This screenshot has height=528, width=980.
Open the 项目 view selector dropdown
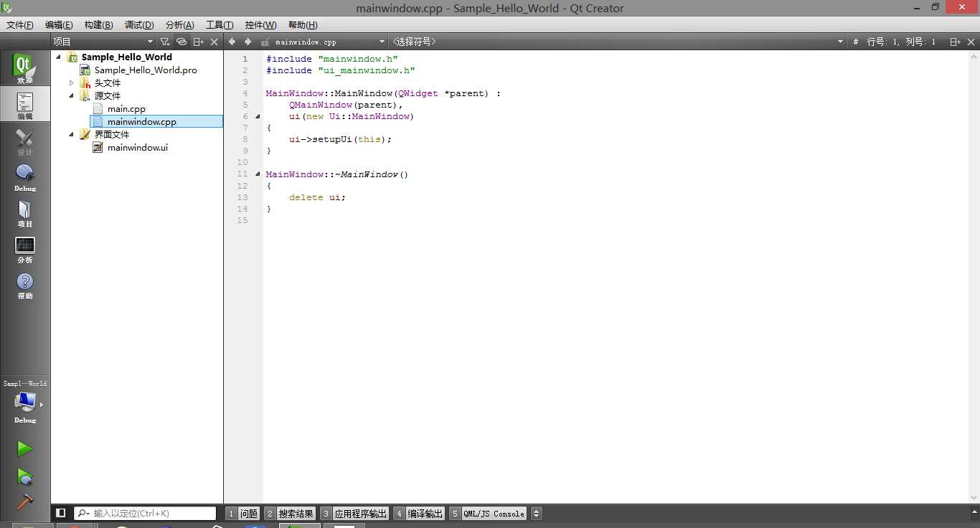[x=103, y=42]
